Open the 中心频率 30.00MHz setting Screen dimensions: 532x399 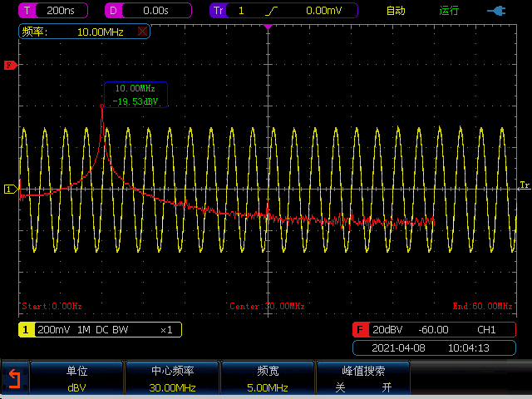(172, 379)
